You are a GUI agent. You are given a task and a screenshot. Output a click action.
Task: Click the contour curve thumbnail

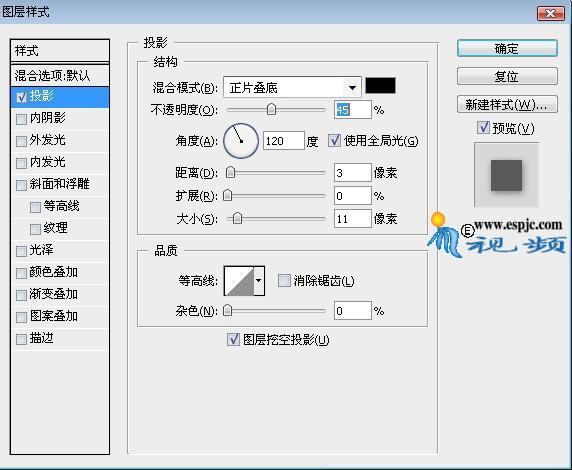point(239,281)
